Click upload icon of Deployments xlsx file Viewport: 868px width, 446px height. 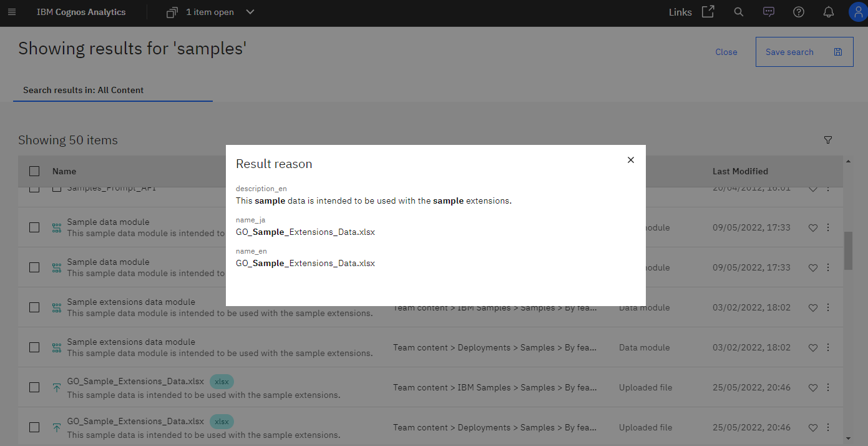point(57,428)
